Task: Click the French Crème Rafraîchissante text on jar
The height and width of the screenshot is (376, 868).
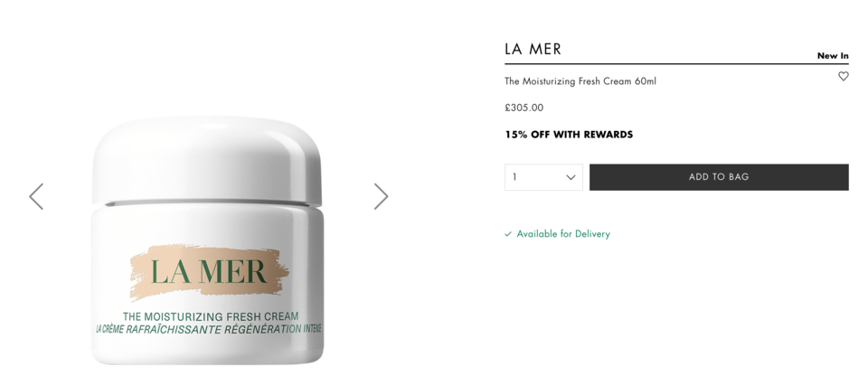Action: pyautogui.click(x=209, y=330)
